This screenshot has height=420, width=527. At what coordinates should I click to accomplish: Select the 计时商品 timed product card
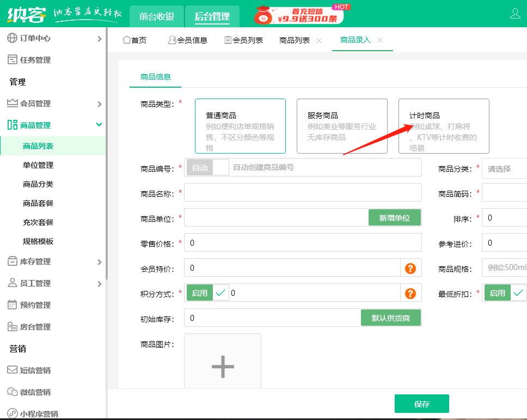[x=443, y=126]
